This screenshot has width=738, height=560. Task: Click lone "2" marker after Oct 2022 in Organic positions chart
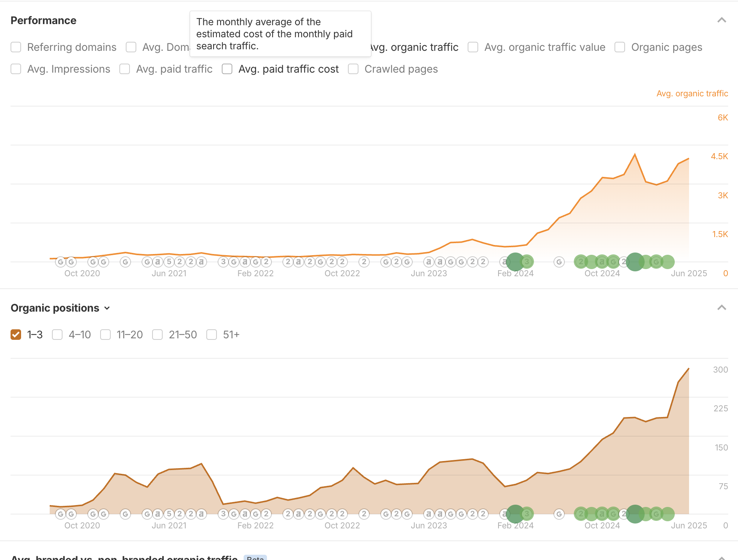coord(364,514)
